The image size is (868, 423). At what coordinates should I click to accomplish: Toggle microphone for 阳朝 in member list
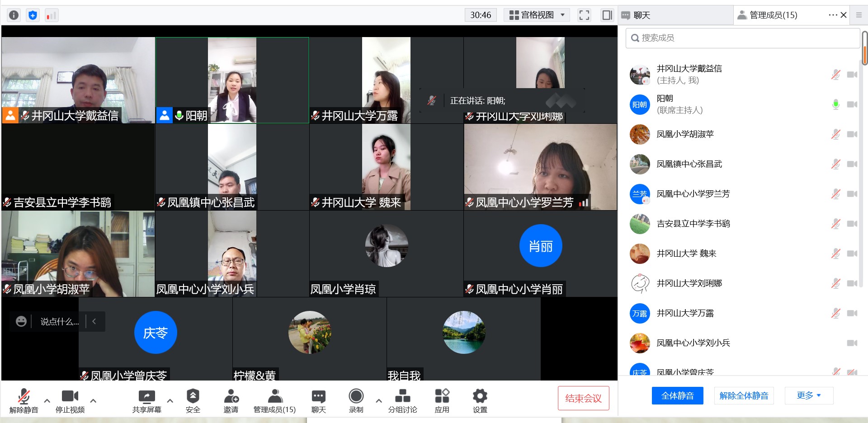(835, 104)
